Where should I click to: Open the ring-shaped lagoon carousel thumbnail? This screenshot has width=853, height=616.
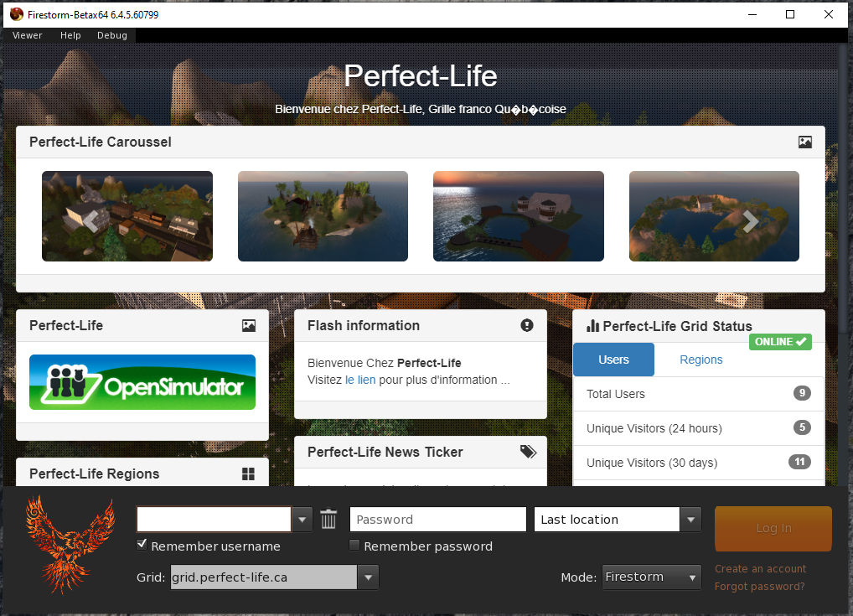[714, 216]
